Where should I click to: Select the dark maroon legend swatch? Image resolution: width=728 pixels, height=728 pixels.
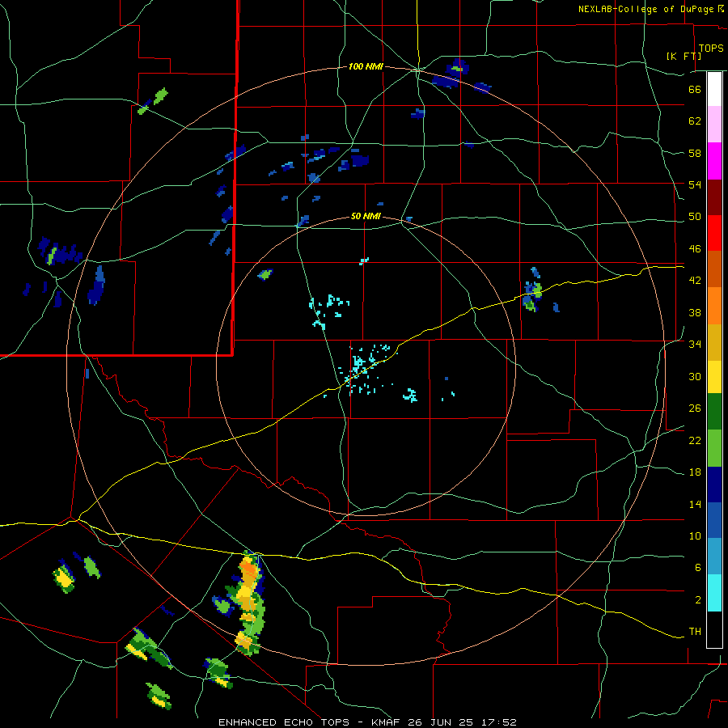714,197
